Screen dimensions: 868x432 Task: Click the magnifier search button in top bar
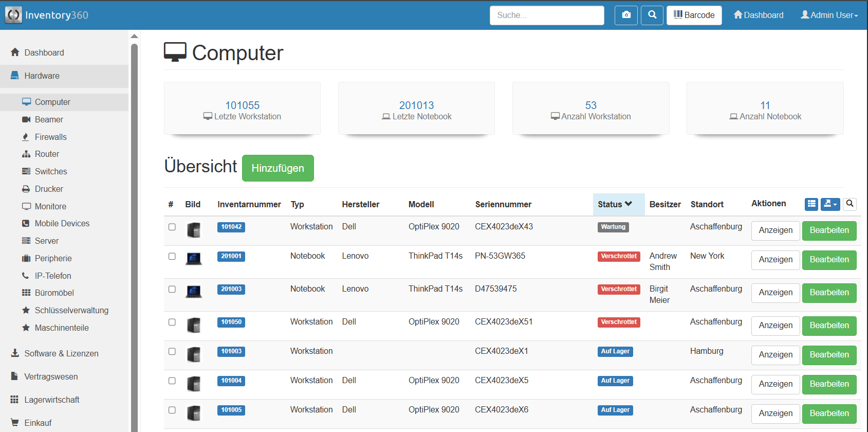652,15
